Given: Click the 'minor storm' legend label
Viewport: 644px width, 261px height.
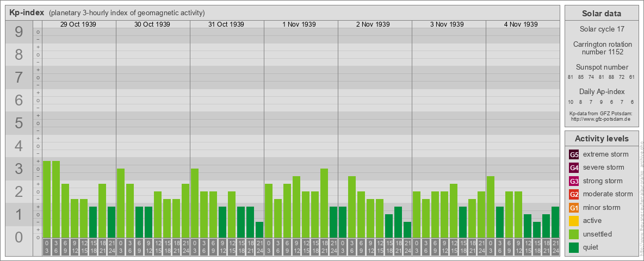Looking at the screenshot, I should (x=602, y=207).
